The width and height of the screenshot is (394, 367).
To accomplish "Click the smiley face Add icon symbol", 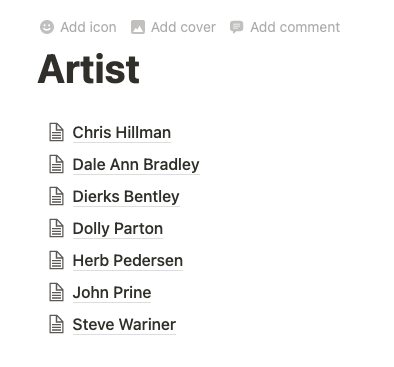I will 47,27.
